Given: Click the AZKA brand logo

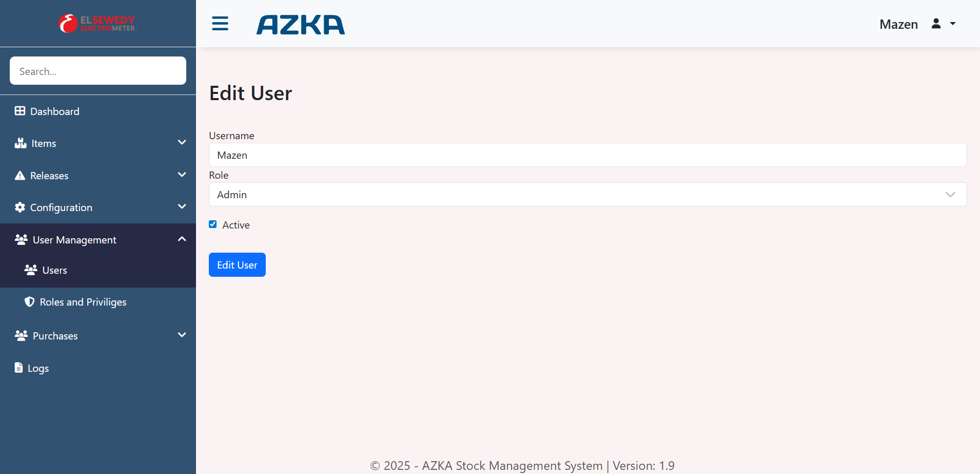Looking at the screenshot, I should 301,25.
